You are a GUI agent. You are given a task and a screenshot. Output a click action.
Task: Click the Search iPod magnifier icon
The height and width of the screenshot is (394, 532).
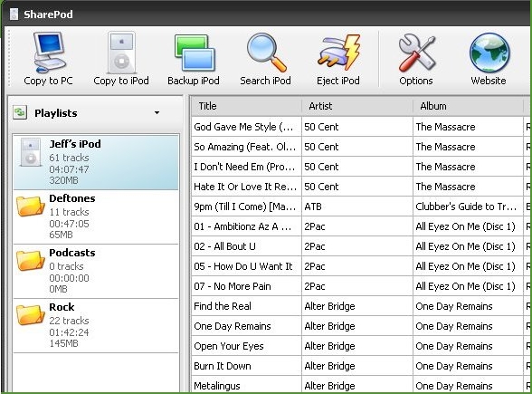[x=266, y=53]
